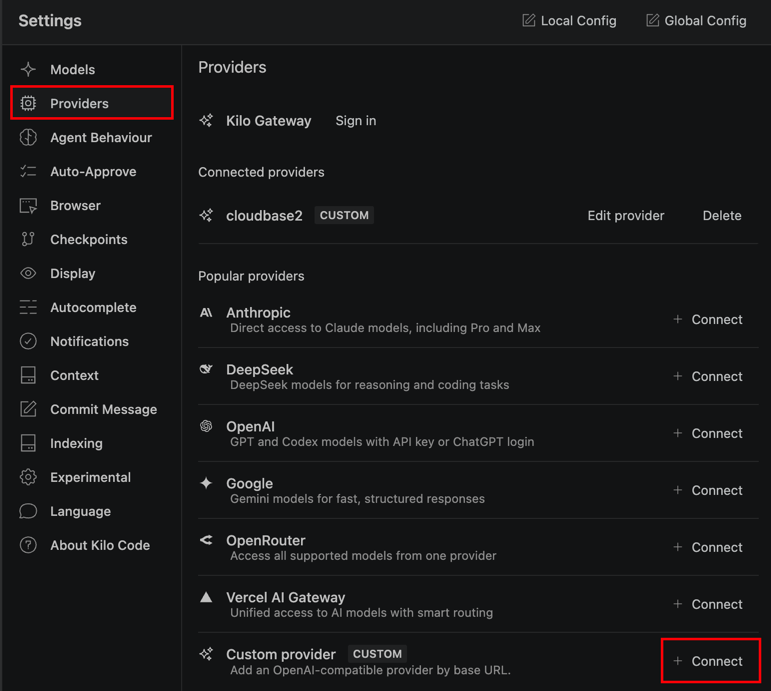Open the Browser settings section
This screenshot has width=771, height=691.
pyautogui.click(x=92, y=206)
